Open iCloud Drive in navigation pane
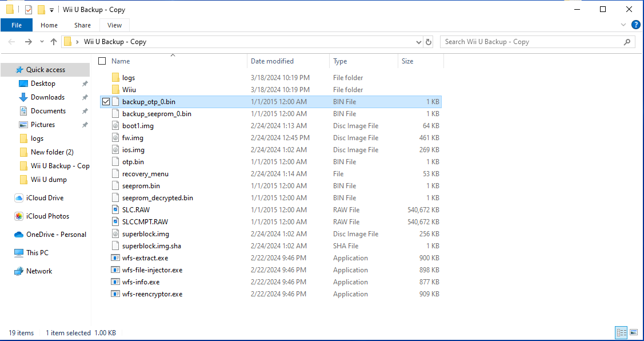Image resolution: width=644 pixels, height=341 pixels. [45, 198]
